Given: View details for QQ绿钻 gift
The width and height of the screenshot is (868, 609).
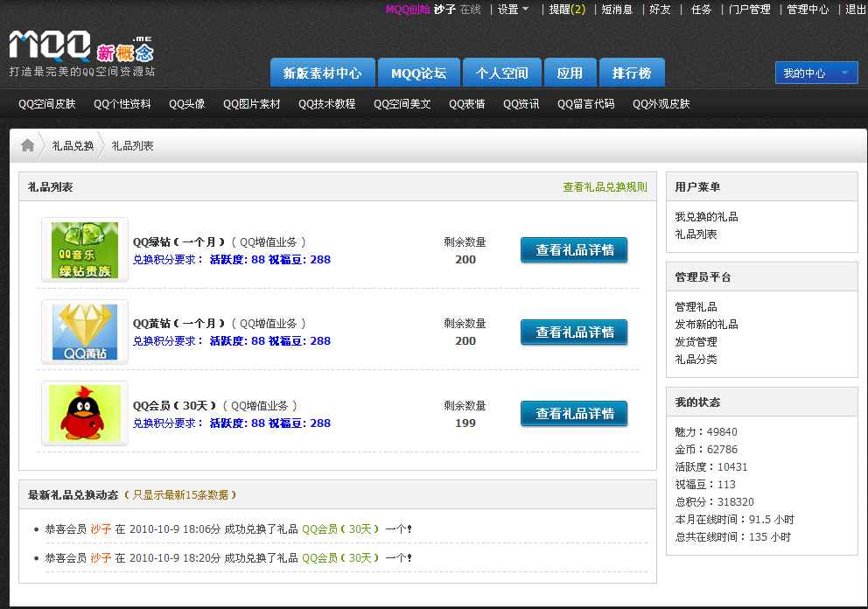Looking at the screenshot, I should coord(574,250).
